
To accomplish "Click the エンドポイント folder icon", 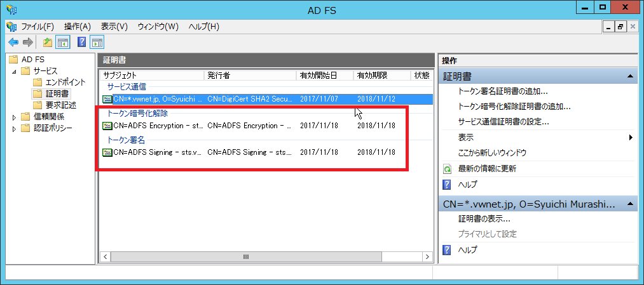I will point(38,82).
